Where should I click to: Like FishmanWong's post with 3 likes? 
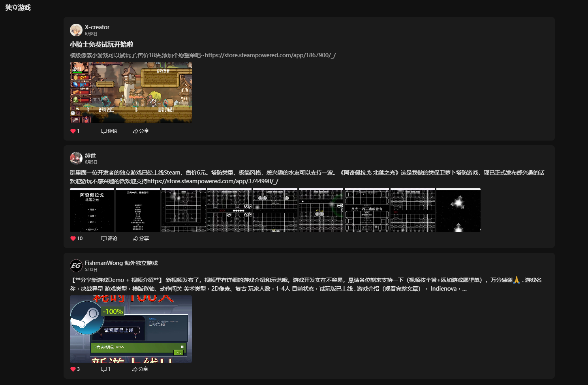point(75,369)
